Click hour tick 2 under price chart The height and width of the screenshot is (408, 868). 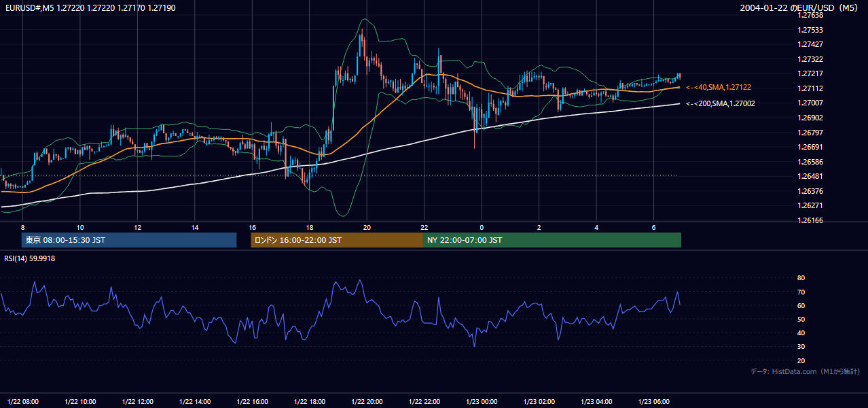tap(539, 227)
